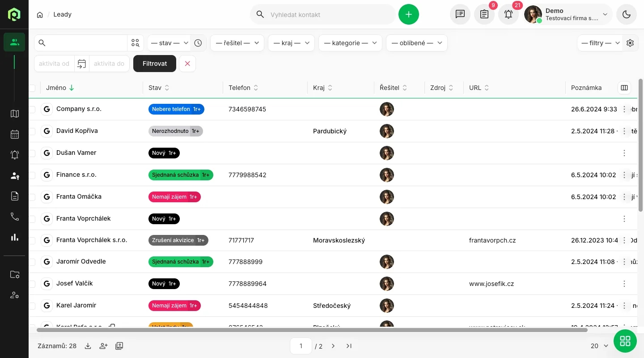Viewport: 644px width, 358px height.
Task: Open the map view in sidebar
Action: [15, 114]
